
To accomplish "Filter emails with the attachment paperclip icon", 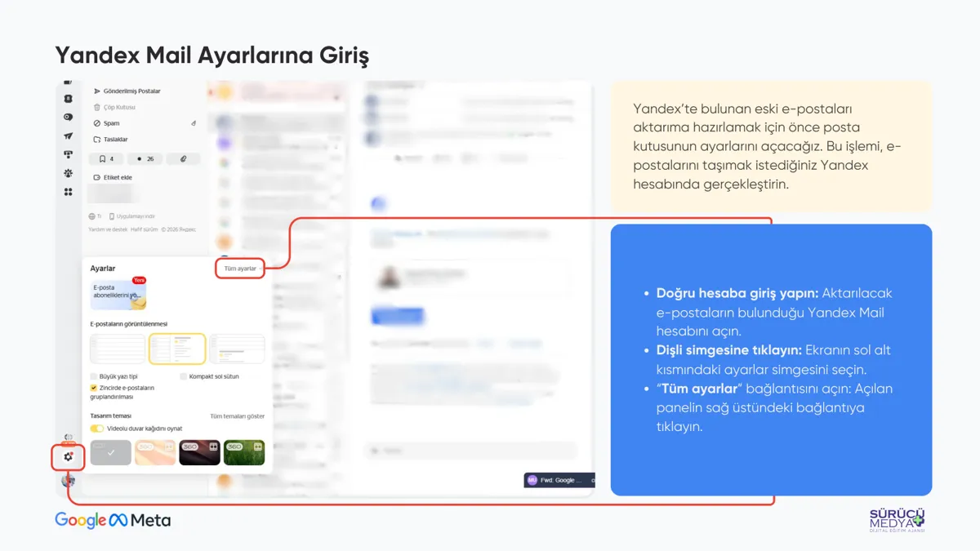I will 184,159.
